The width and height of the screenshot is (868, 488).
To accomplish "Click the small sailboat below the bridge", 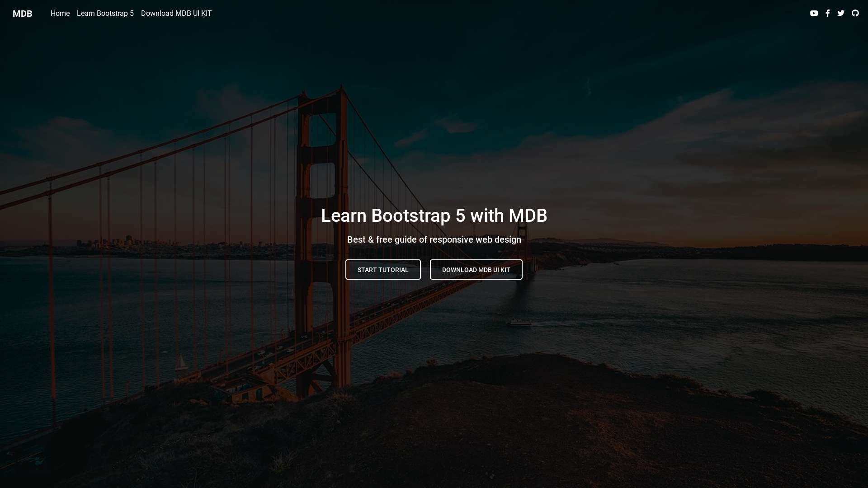I will click(181, 363).
